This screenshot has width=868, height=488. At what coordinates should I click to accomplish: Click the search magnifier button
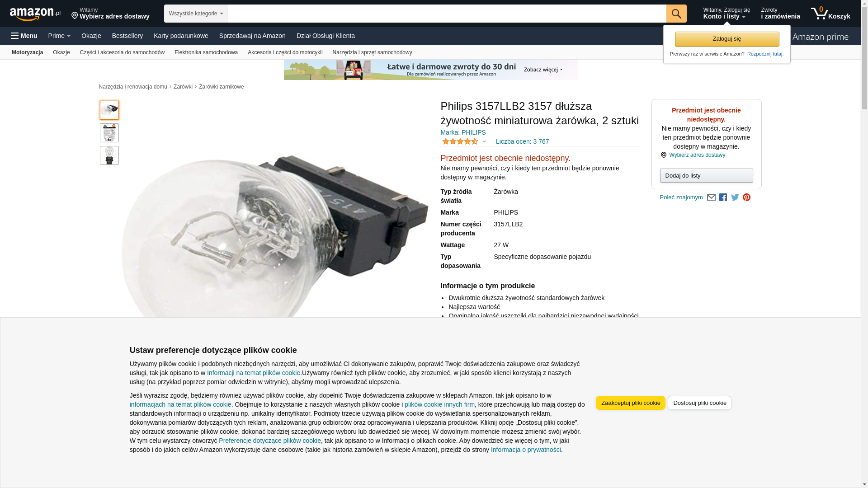click(676, 14)
